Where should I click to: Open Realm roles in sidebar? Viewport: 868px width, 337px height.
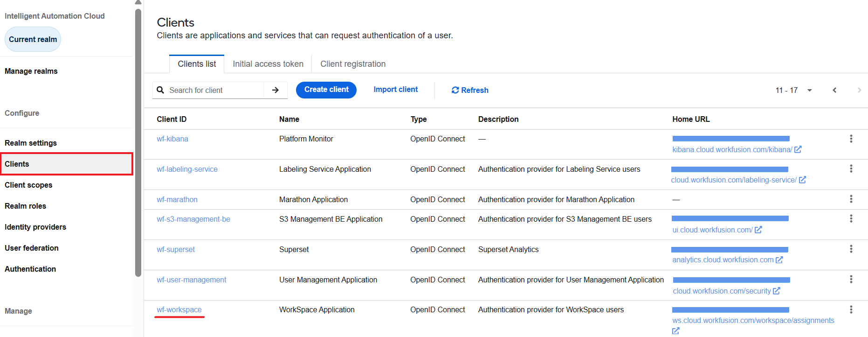(x=26, y=206)
